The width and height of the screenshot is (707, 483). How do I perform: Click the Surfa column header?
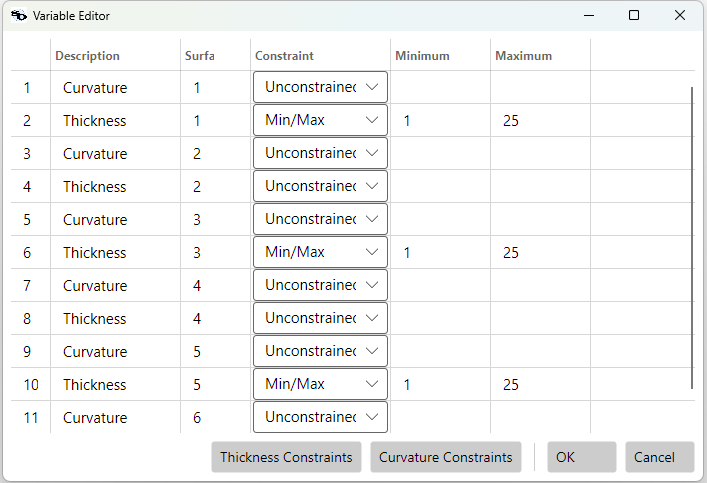(x=216, y=55)
